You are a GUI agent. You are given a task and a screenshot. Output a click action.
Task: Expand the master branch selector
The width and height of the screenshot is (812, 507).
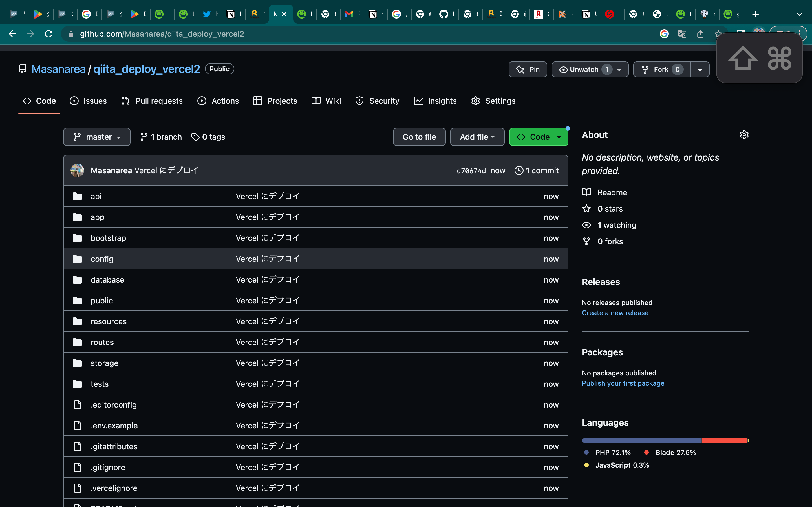pyautogui.click(x=97, y=137)
